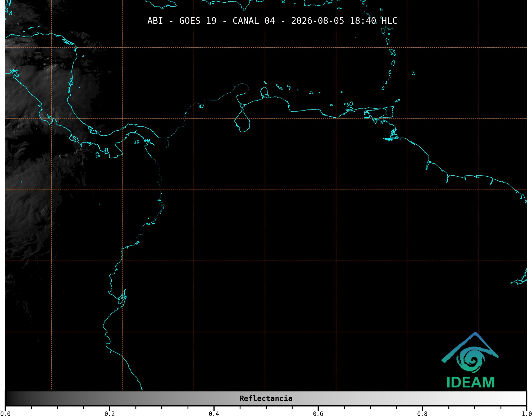Click the 0.0 colorbar tick label

[x=5, y=414]
